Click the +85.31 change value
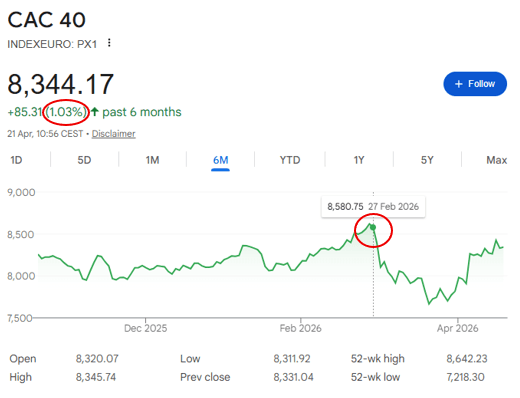This screenshot has width=520, height=398. (x=25, y=112)
